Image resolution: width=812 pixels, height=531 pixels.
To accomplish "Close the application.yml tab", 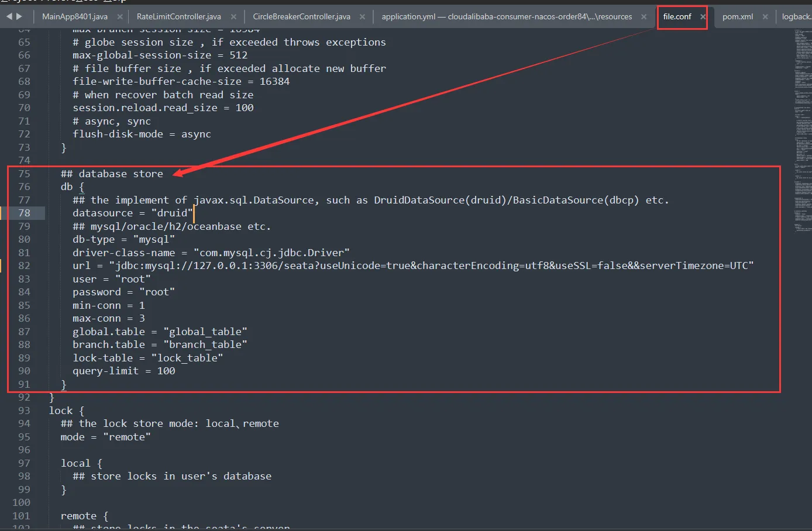I will [644, 17].
